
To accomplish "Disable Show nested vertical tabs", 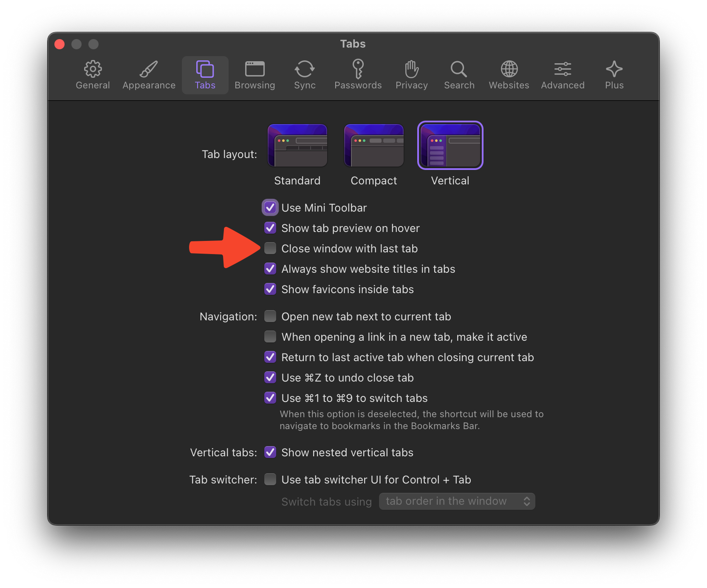I will point(270,452).
